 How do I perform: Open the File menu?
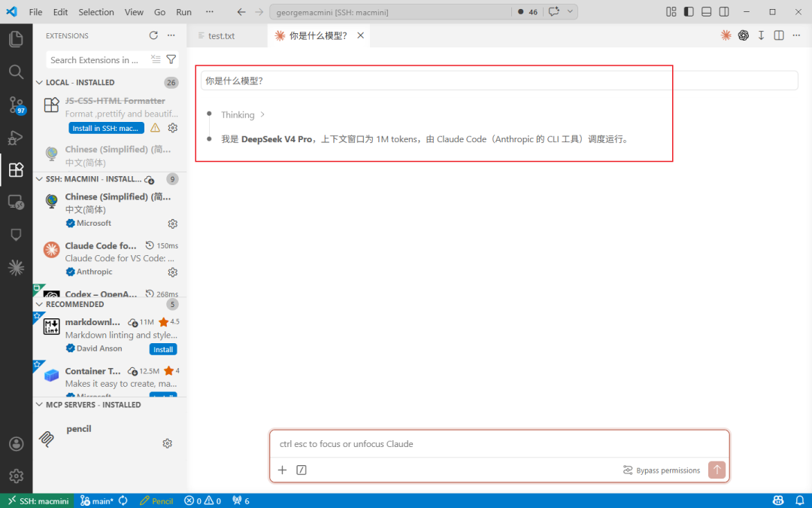(35, 12)
